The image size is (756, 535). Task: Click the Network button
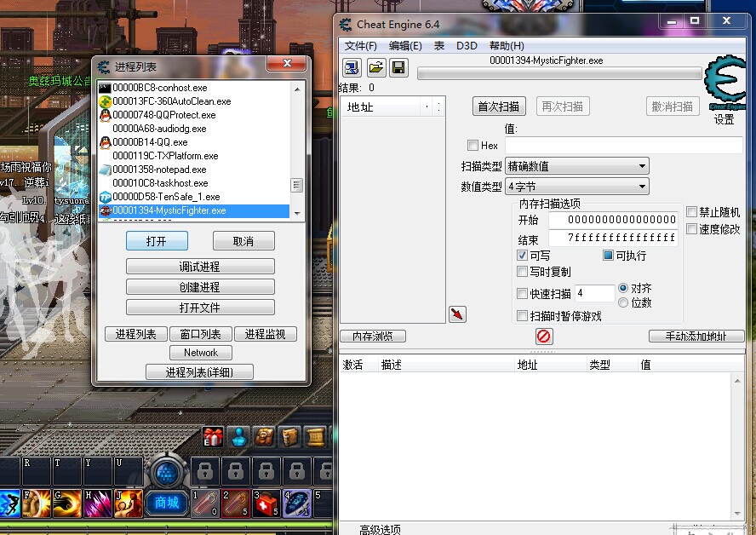tap(201, 353)
